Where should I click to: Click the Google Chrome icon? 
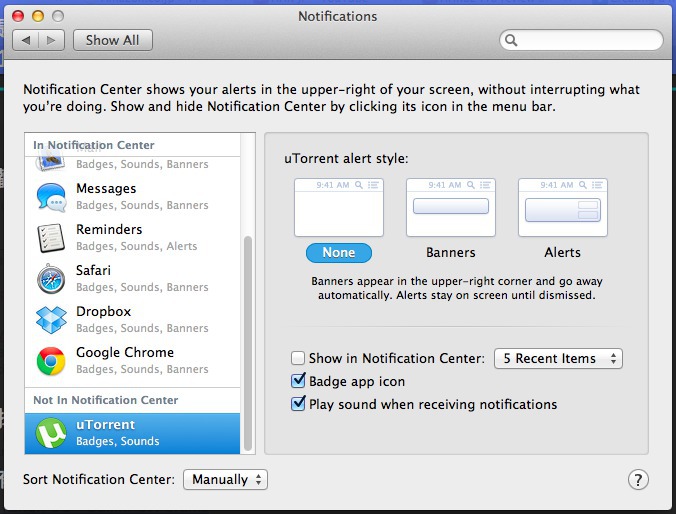(51, 361)
